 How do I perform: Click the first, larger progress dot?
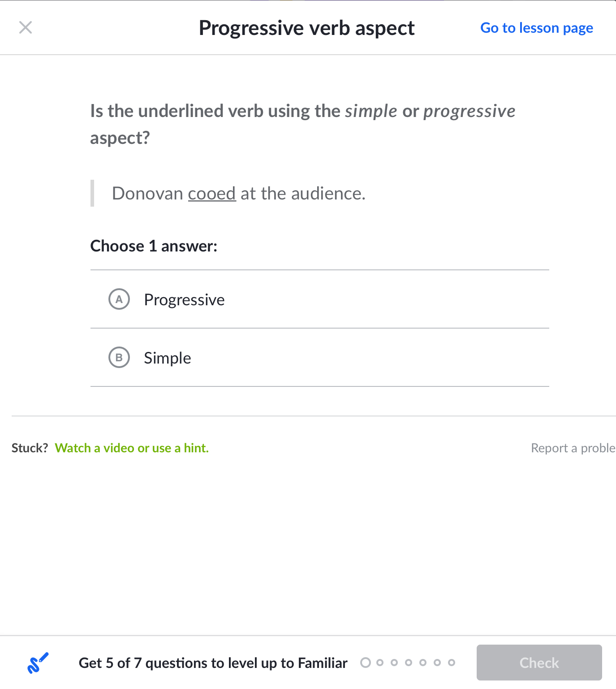coord(366,663)
